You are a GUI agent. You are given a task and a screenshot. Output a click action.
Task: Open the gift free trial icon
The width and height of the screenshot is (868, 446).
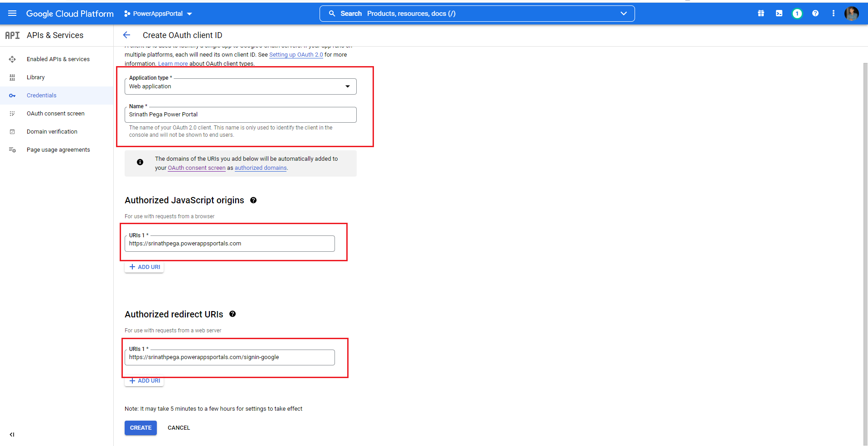click(x=761, y=14)
